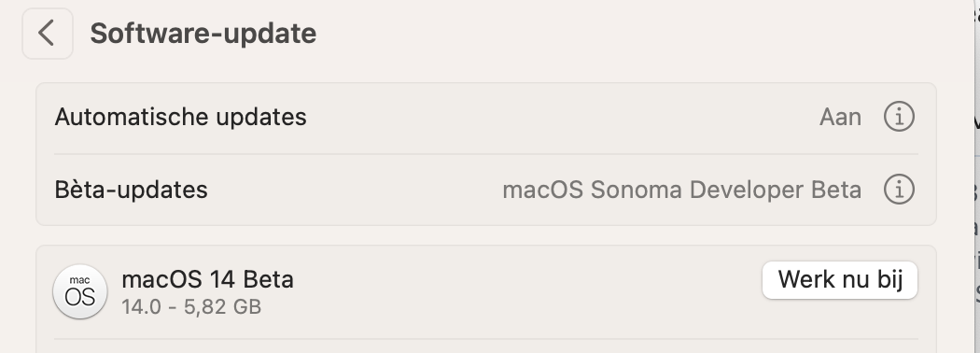The width and height of the screenshot is (980, 353).
Task: Click the word 'Developer' in the beta value
Action: point(744,190)
